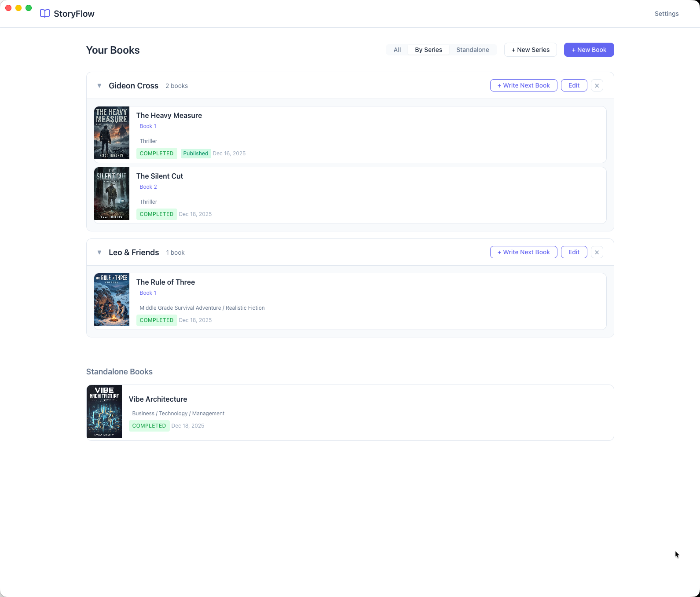Viewport: 700px width, 597px height.
Task: Open Settings from the top bar
Action: coord(666,14)
